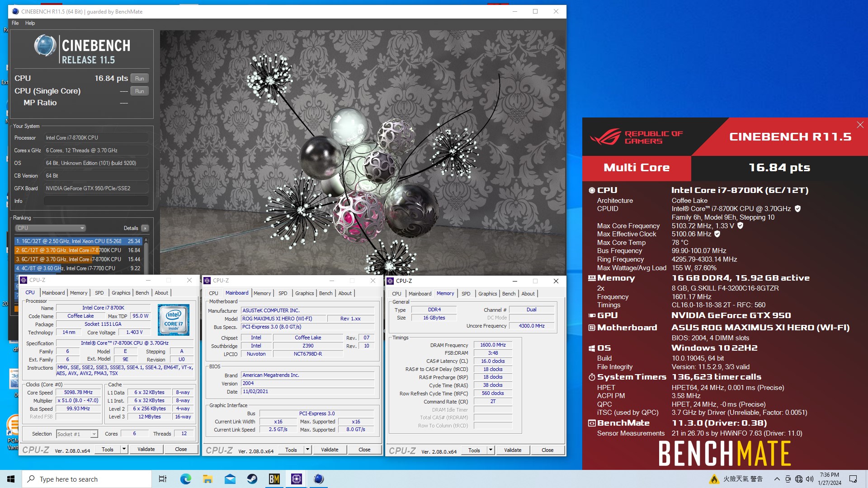This screenshot has height=488, width=868.
Task: Click Close button in second CPU-Z
Action: pyautogui.click(x=364, y=450)
